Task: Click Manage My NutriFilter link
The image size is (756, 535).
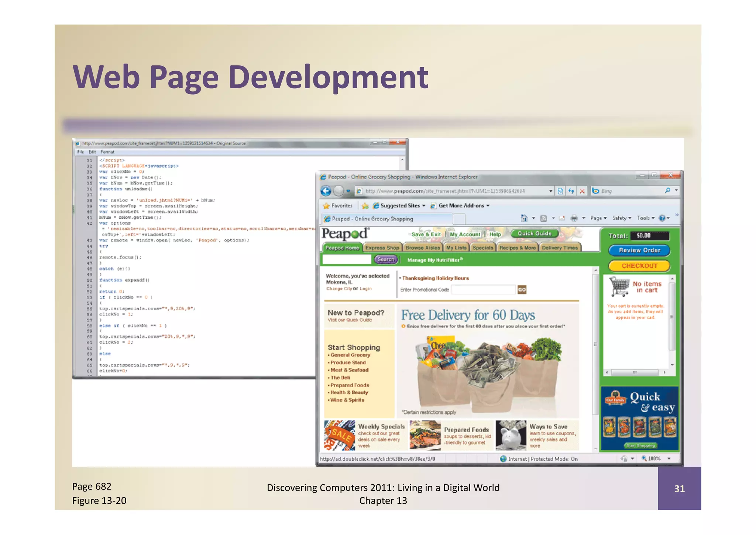Action: [x=435, y=260]
